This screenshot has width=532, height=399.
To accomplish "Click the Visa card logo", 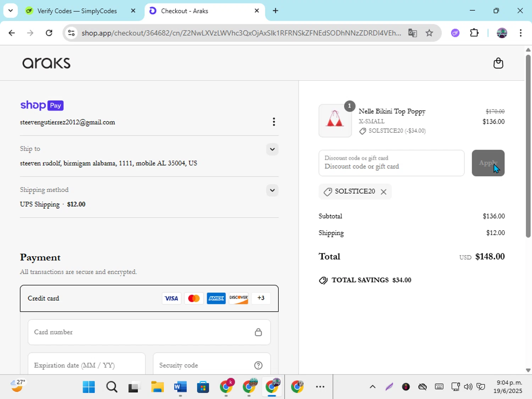I will click(x=171, y=298).
